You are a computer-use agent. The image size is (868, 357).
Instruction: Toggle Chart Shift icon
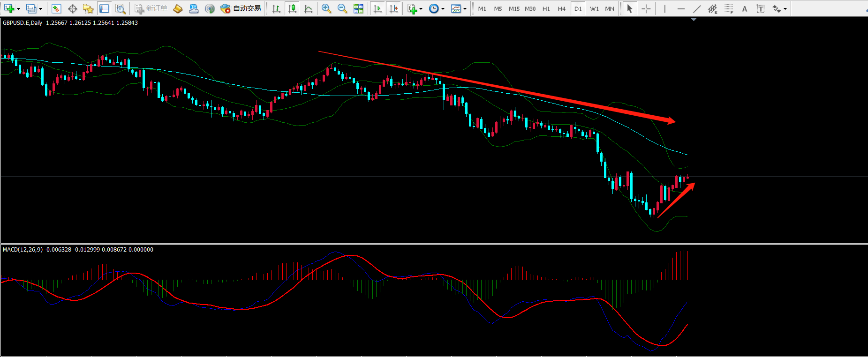(x=393, y=8)
